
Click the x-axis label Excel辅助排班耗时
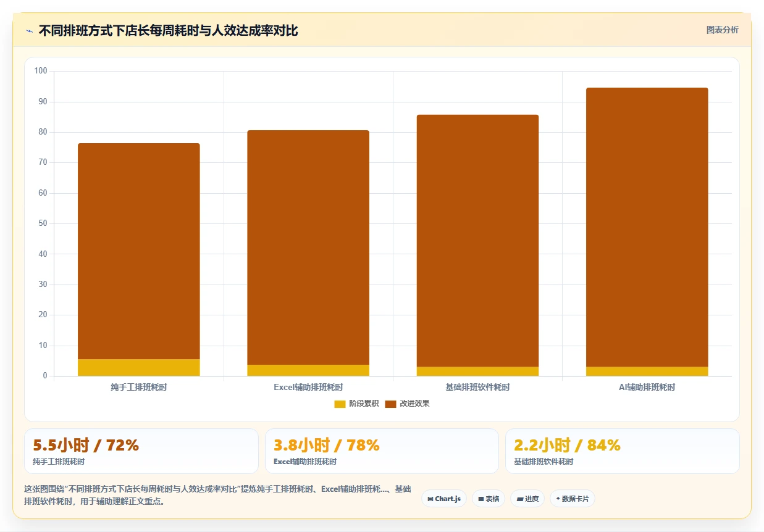pos(308,388)
